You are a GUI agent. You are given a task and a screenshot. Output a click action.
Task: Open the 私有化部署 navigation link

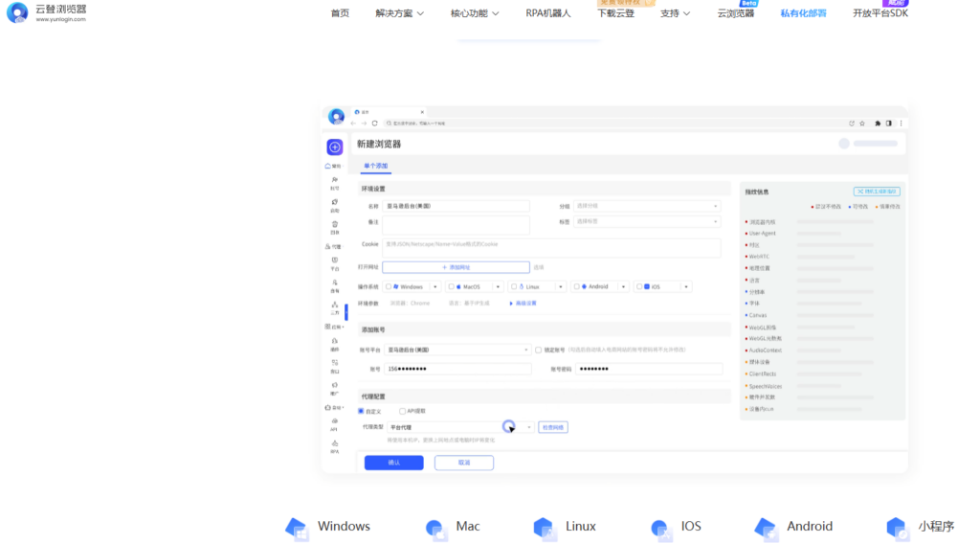tap(803, 13)
